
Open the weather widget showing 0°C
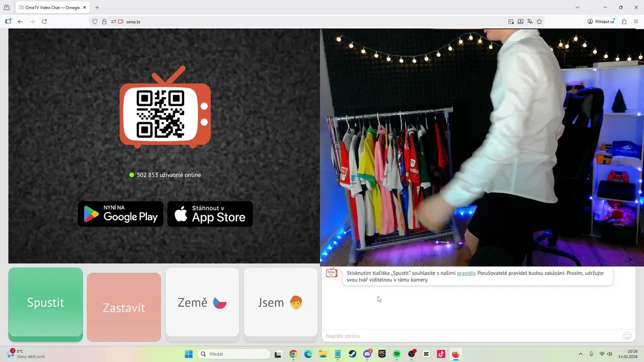(26, 354)
